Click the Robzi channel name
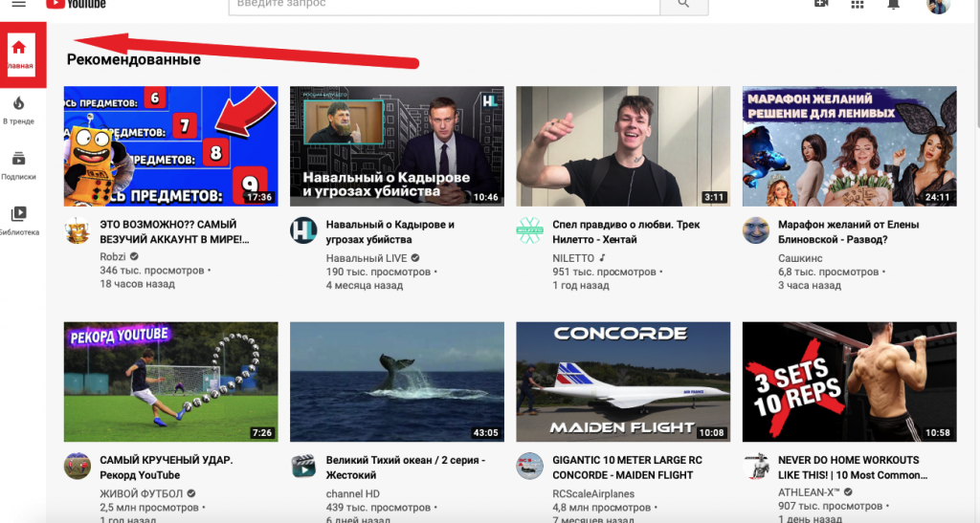This screenshot has height=523, width=980. point(113,256)
